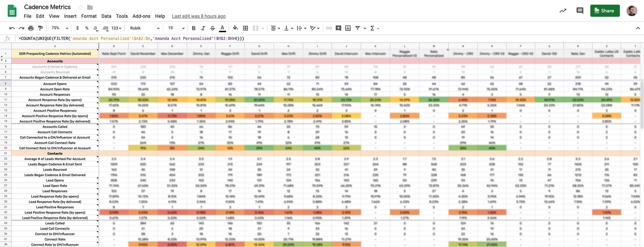The width and height of the screenshot is (644, 247).
Task: Click the move to folder icon
Action: coord(90,7)
